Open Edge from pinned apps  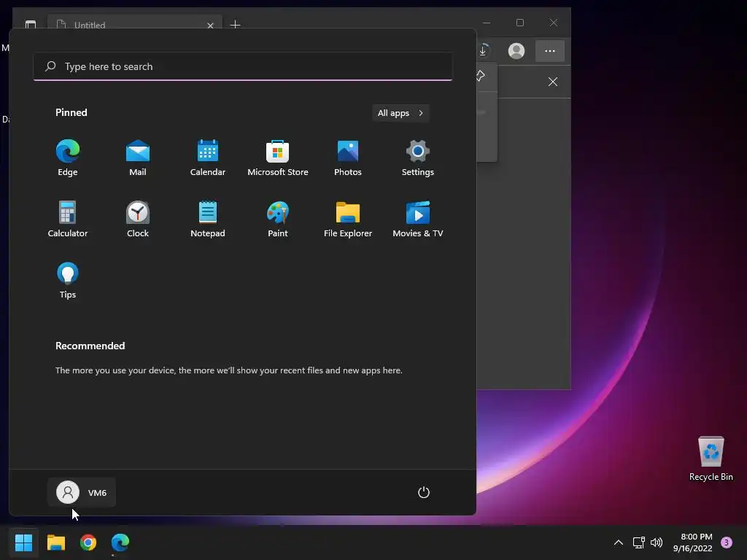68,157
